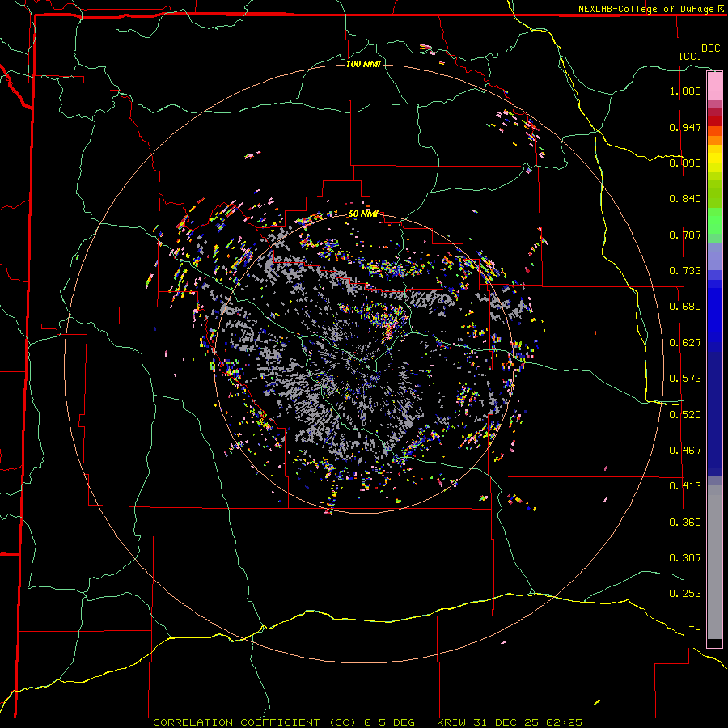Pick the large gray segment of the color scale

pos(714,562)
